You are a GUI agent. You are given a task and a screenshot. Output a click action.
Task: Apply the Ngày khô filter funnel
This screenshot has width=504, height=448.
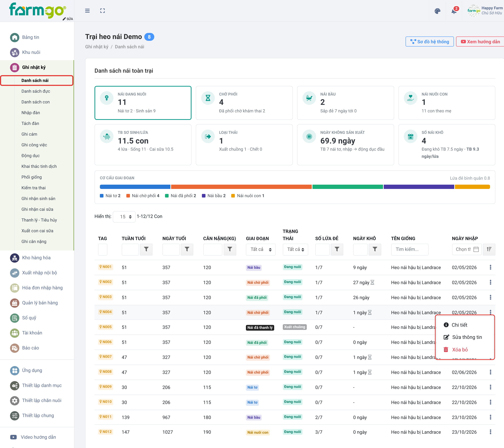click(375, 249)
